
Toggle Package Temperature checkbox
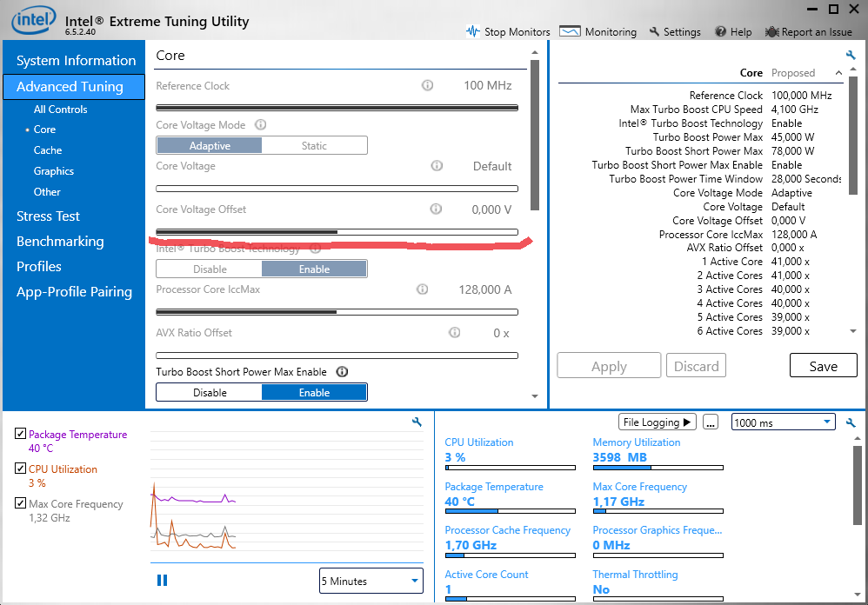(x=21, y=433)
